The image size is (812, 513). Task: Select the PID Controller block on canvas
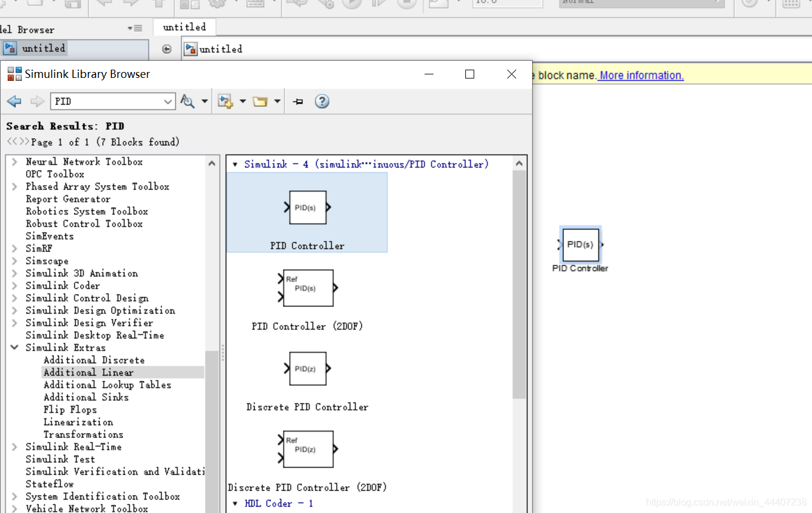pyautogui.click(x=581, y=244)
